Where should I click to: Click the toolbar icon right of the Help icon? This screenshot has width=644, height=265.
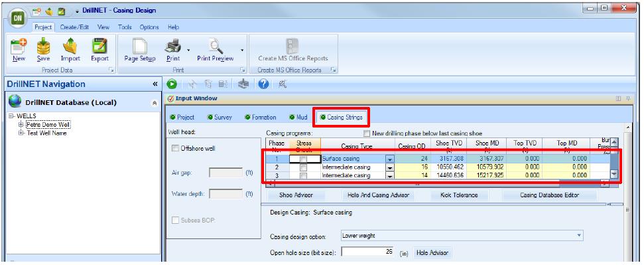(x=283, y=84)
